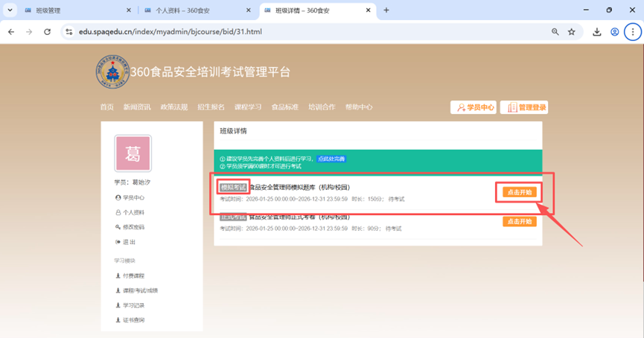Click the site information icon beside URL

(69, 32)
